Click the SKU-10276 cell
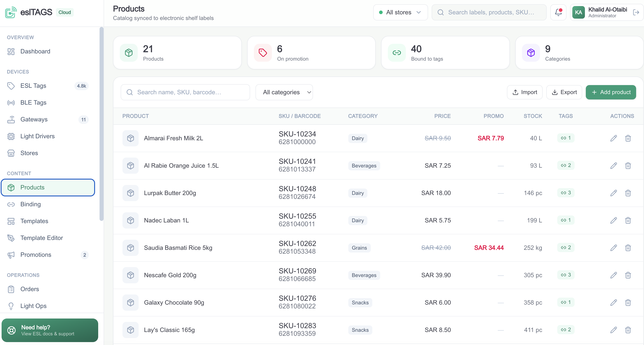Screen dimensions: 644x345 [297, 298]
